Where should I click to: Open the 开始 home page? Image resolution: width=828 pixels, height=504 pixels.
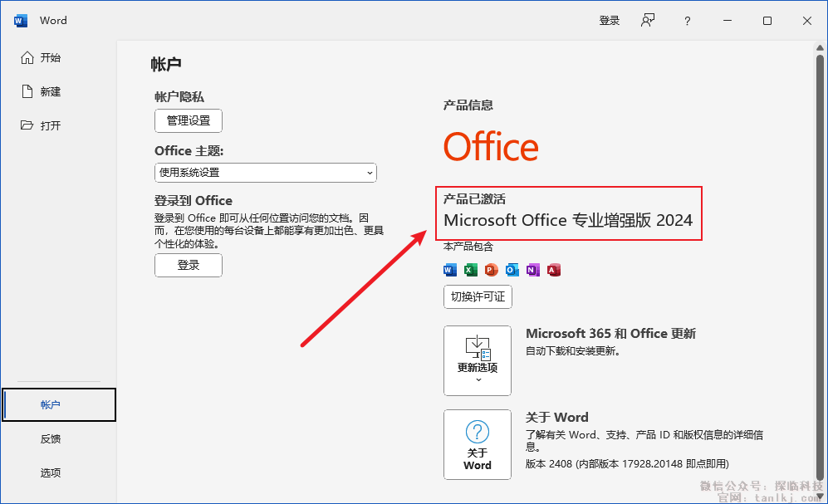point(41,58)
